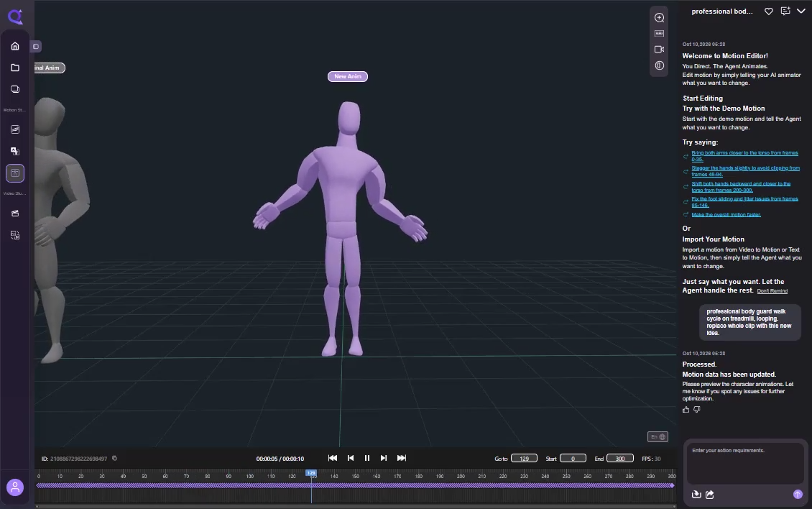This screenshot has width=812, height=509.
Task: Select the chart image tool in sidebar
Action: (15, 129)
